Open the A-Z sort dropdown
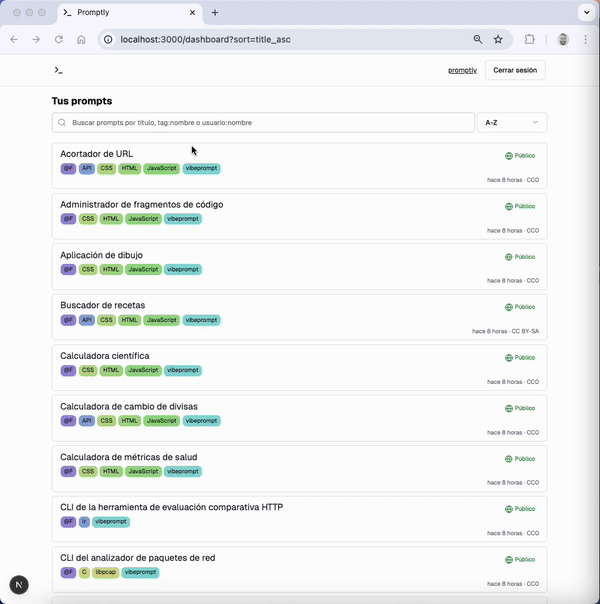 point(512,122)
